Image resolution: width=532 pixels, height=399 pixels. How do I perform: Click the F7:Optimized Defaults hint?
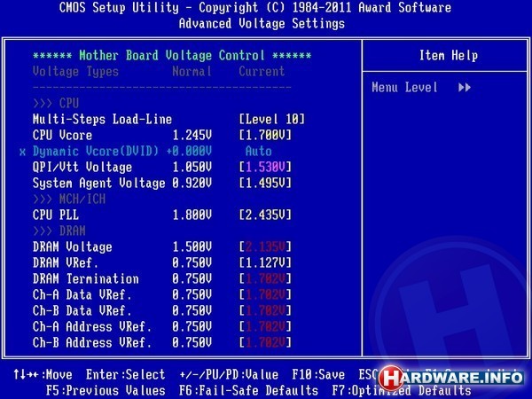402,391
